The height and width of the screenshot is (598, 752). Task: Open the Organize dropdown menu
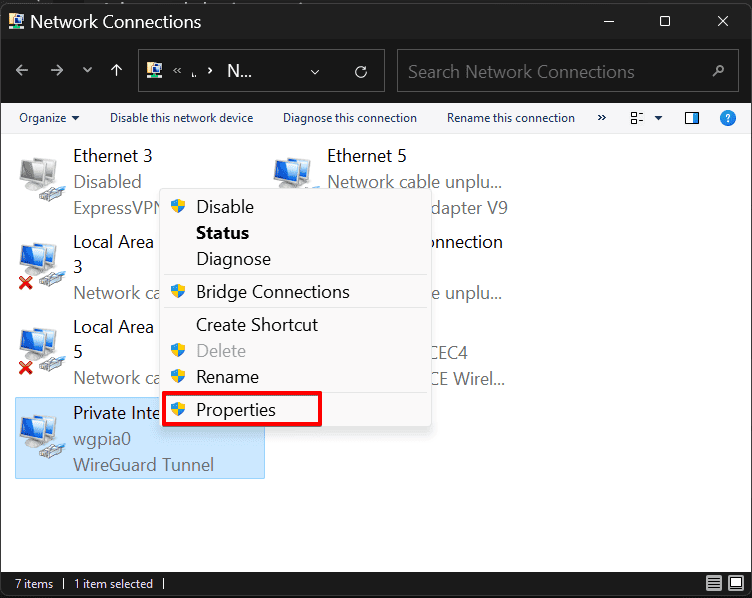click(49, 118)
